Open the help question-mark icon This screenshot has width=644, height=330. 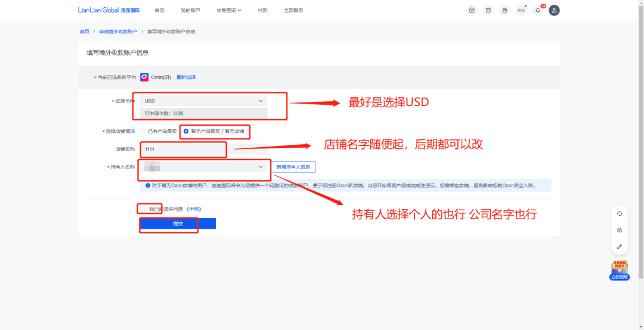pos(472,10)
